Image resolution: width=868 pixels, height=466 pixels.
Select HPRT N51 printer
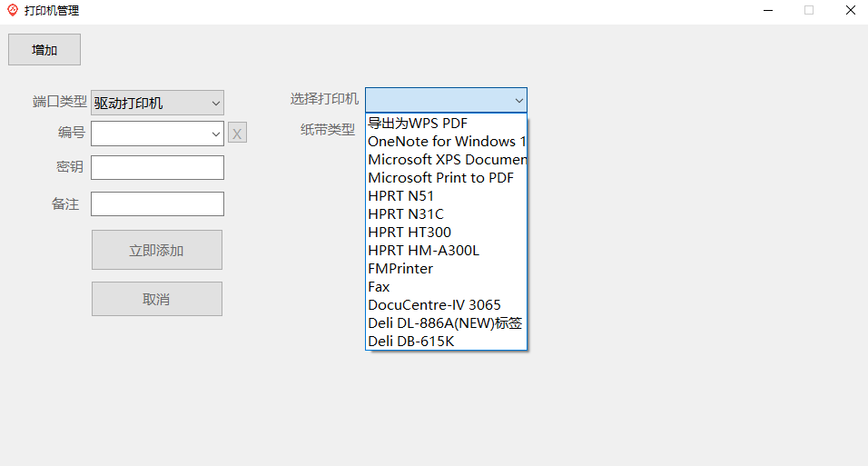[x=446, y=196]
